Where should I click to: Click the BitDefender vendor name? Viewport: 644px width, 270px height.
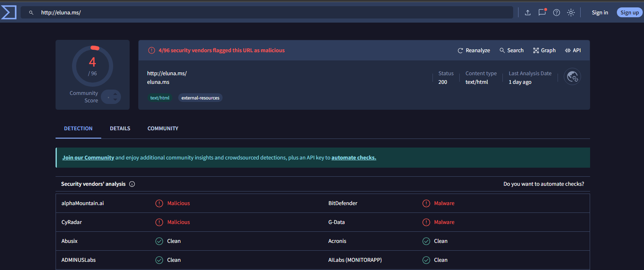(x=343, y=203)
